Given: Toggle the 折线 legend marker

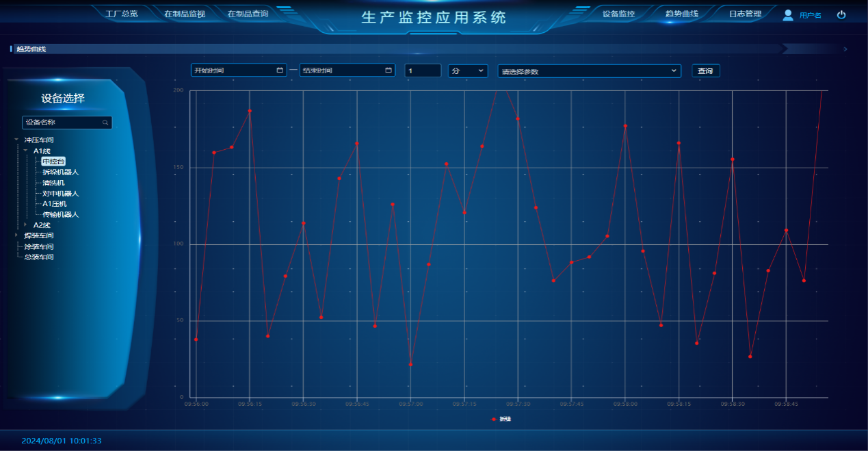Looking at the screenshot, I should coord(495,419).
